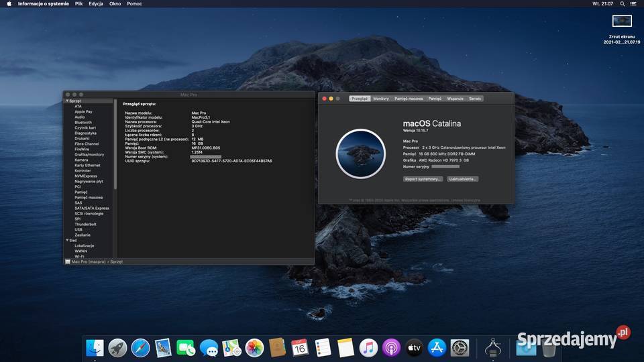Viewport: 644px width, 362px height.
Task: Switch to the Wsparcie tab
Action: coord(455,99)
